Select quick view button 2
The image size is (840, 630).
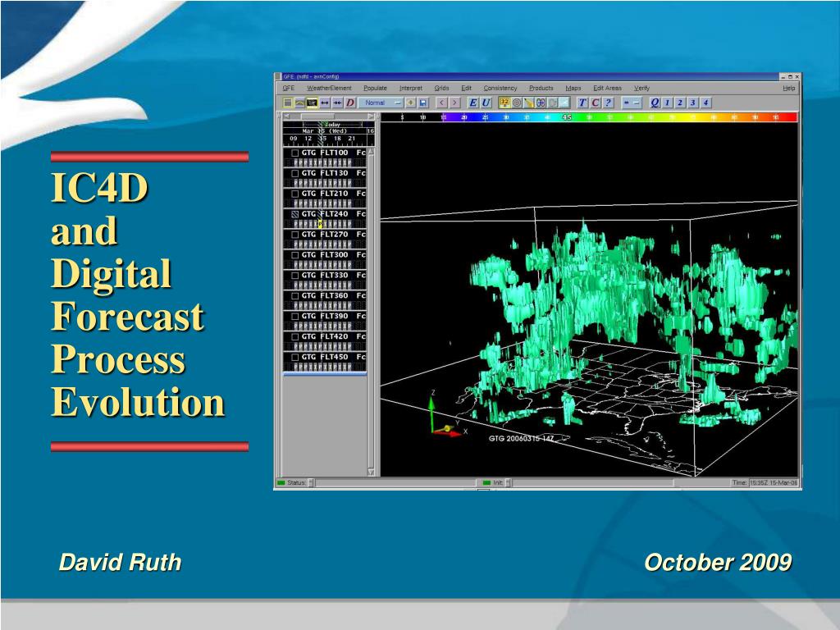point(680,103)
